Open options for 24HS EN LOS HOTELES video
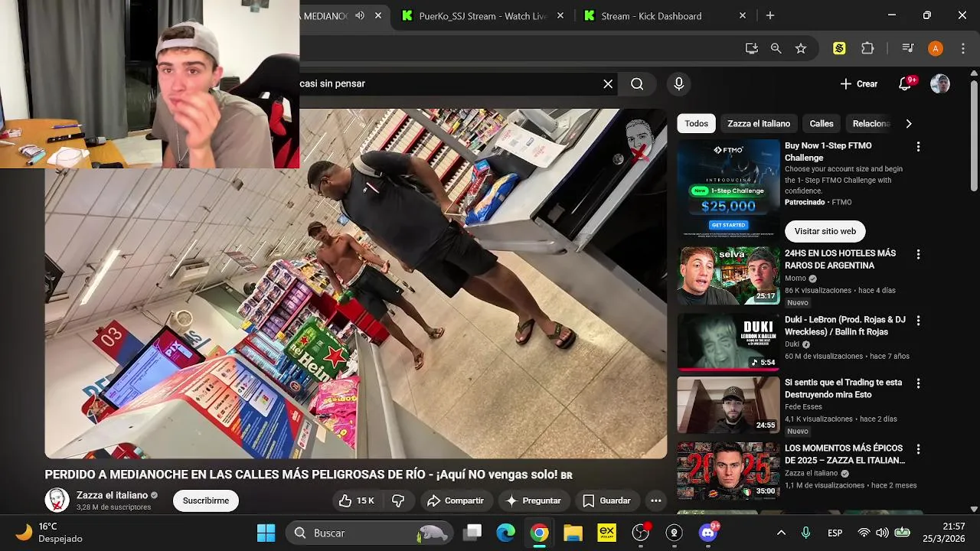980x551 pixels. [x=918, y=254]
